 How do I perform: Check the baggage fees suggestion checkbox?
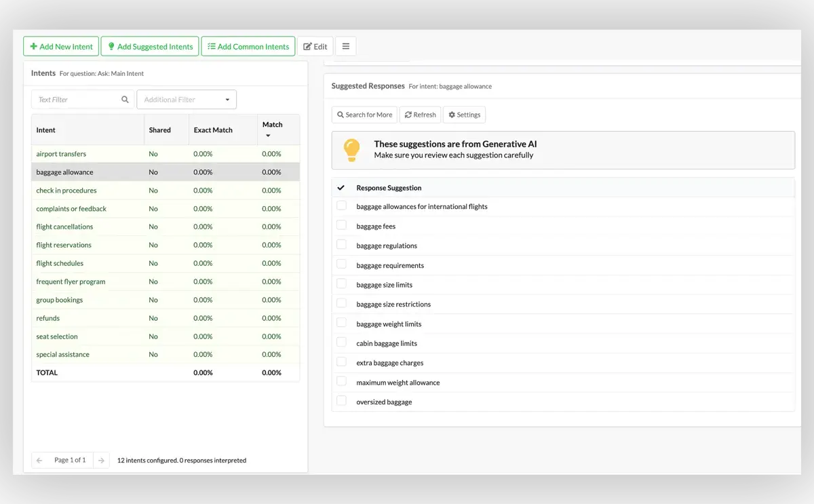[x=341, y=225]
